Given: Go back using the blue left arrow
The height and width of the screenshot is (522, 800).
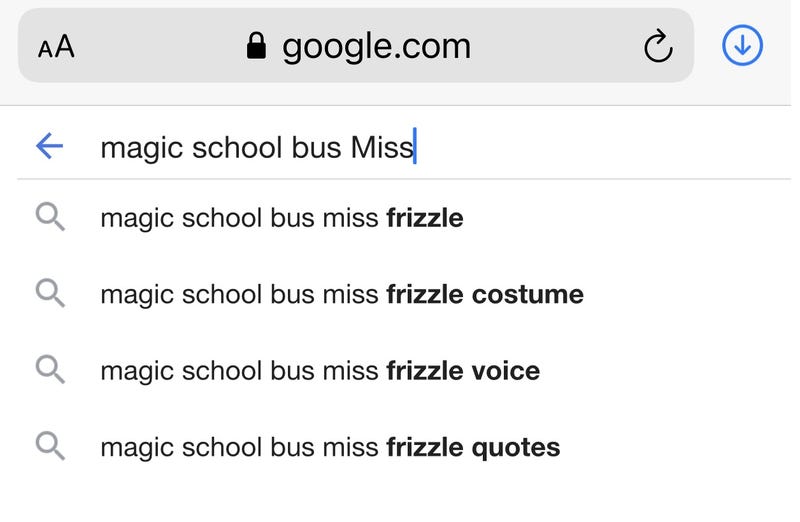Looking at the screenshot, I should [x=49, y=147].
